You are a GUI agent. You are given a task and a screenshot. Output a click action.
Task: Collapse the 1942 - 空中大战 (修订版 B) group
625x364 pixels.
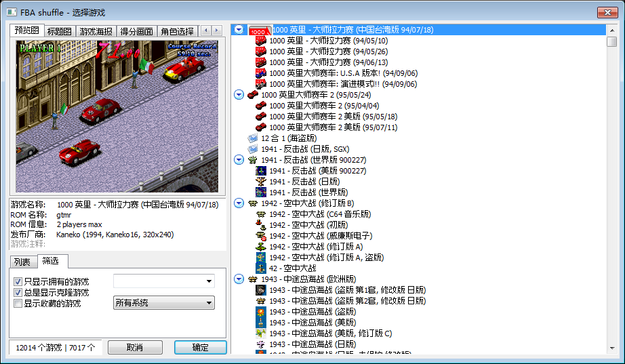coord(239,203)
